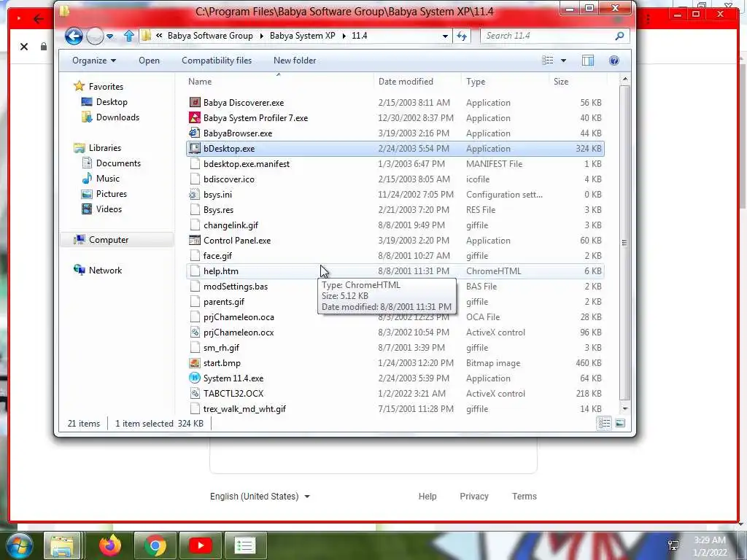
Task: Select the bsys.ini gear icon
Action: click(x=194, y=194)
